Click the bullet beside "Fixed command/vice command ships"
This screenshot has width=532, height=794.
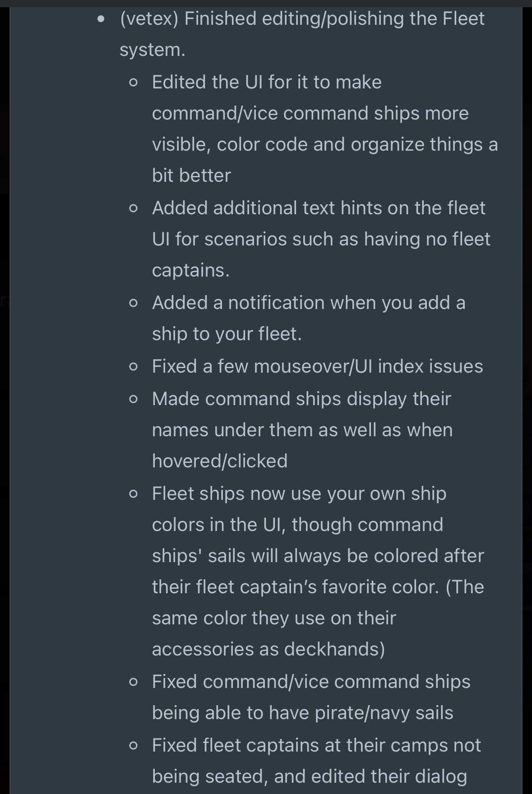tap(133, 683)
